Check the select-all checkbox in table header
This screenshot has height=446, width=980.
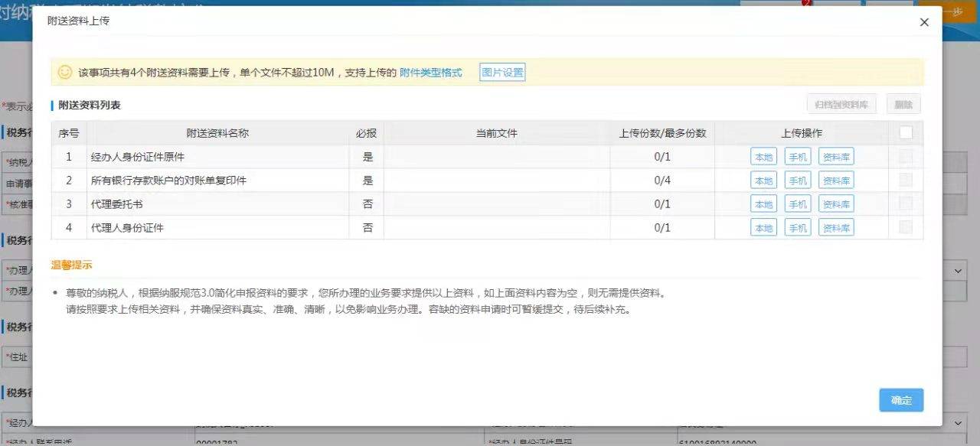(x=906, y=132)
